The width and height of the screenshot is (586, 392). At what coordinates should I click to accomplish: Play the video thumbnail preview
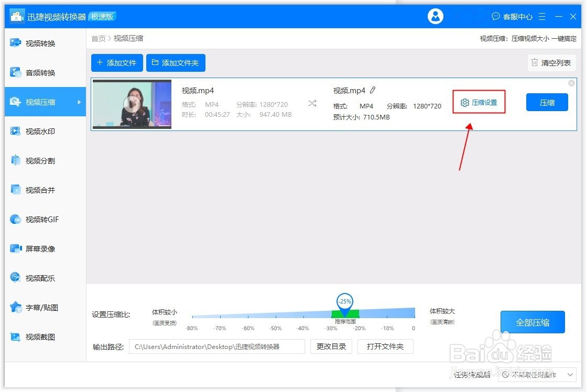click(132, 104)
